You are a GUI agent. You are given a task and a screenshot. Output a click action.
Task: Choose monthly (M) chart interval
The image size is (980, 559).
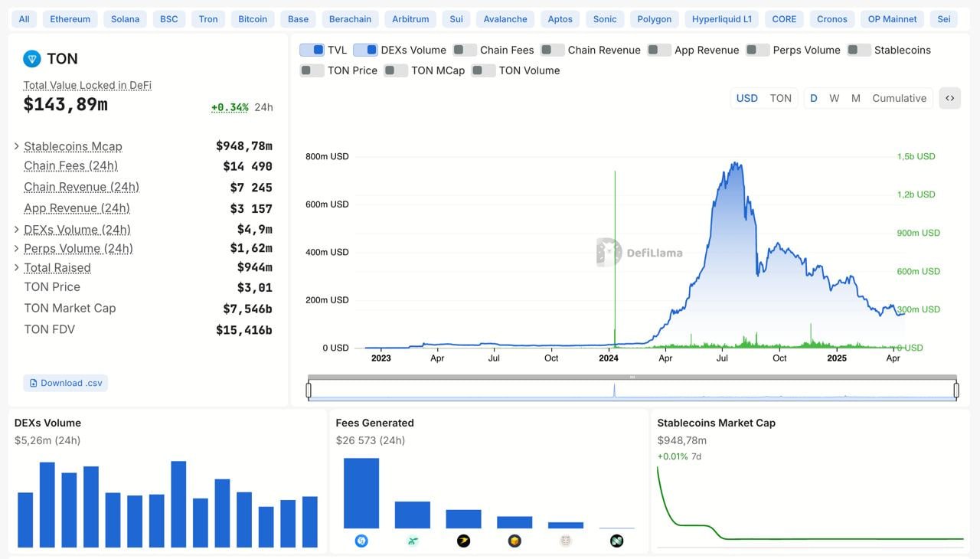tap(856, 98)
